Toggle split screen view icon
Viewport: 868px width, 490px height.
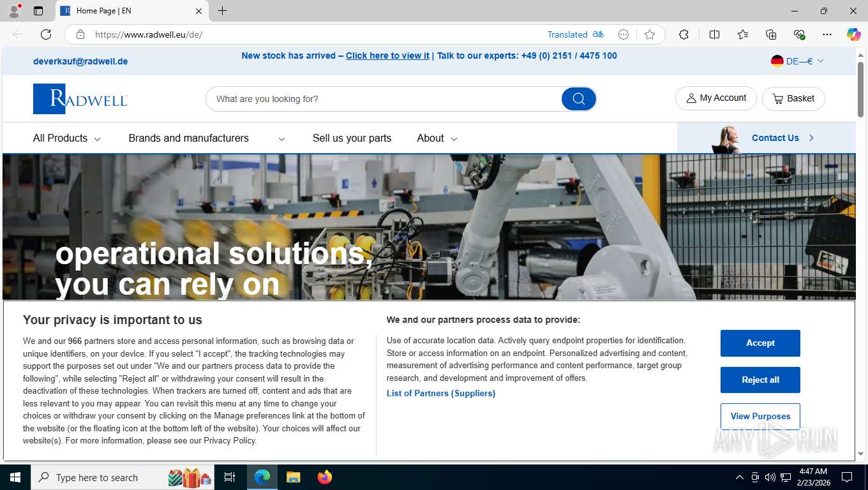[714, 34]
